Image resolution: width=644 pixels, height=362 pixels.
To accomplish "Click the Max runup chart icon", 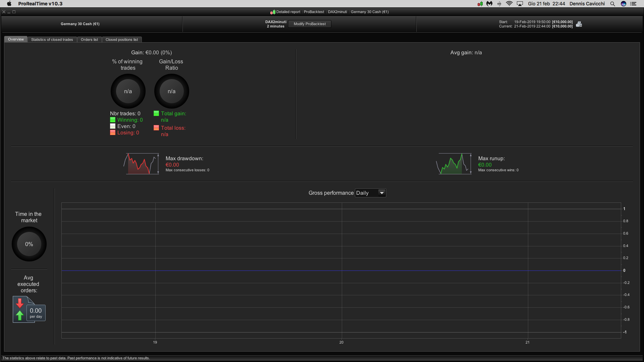I will click(x=454, y=164).
